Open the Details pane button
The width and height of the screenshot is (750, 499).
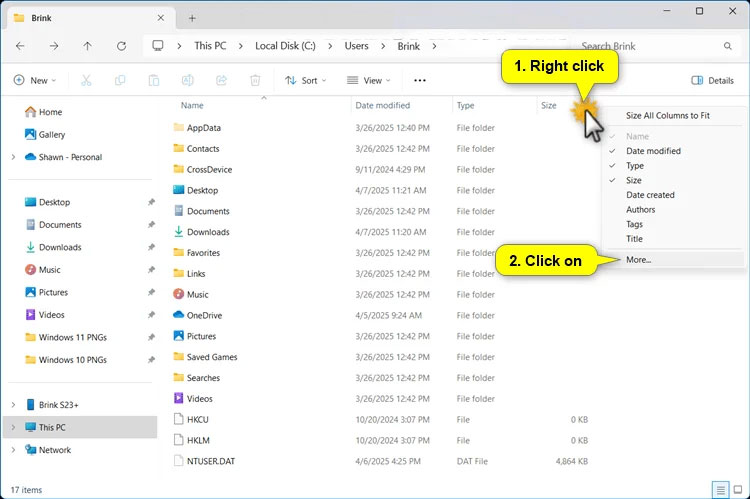point(712,80)
